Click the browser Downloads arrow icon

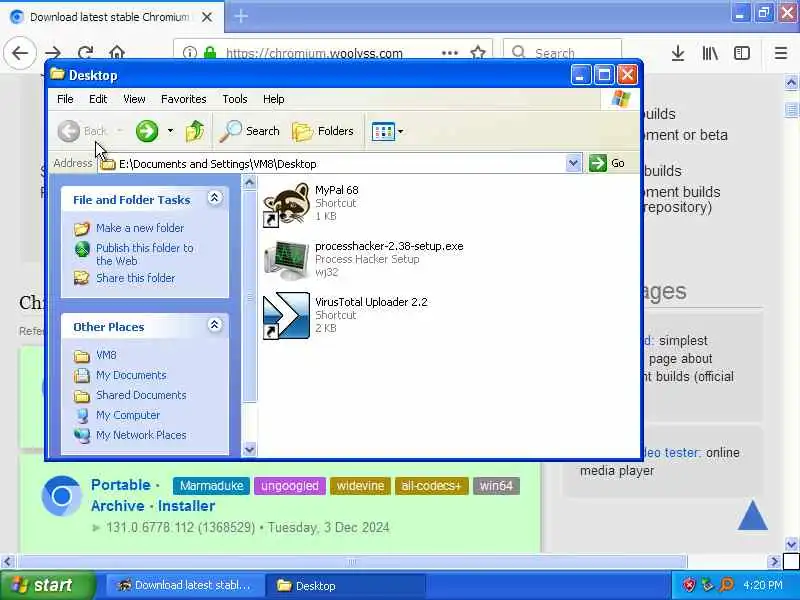click(x=678, y=53)
